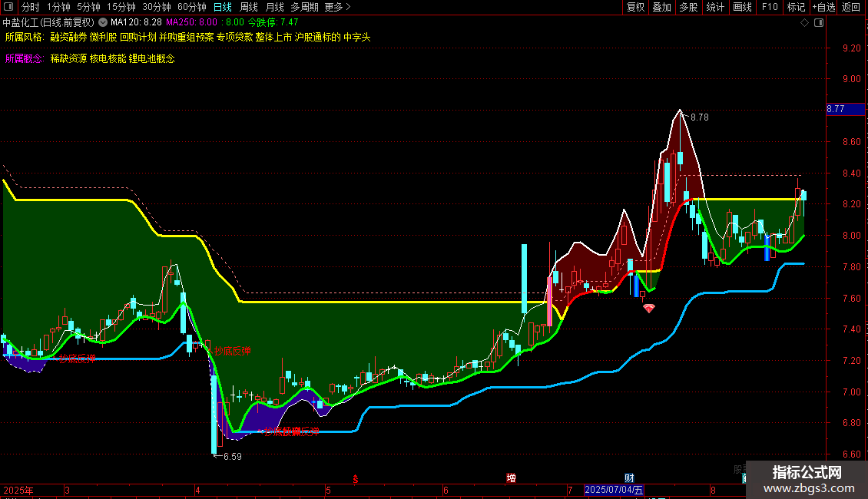
Task: Add stock with +自选 button
Action: 823,7
